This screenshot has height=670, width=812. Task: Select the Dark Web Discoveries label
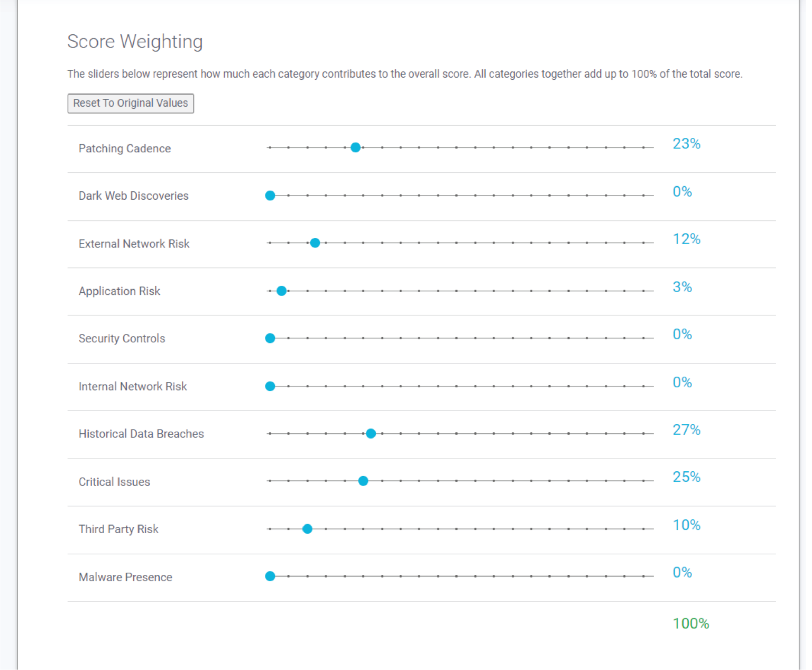tap(133, 196)
